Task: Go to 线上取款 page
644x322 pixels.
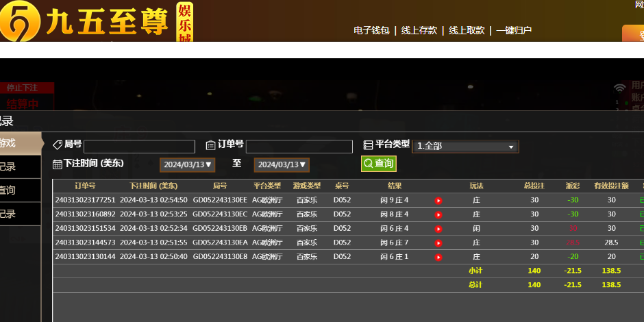Action: [x=467, y=31]
